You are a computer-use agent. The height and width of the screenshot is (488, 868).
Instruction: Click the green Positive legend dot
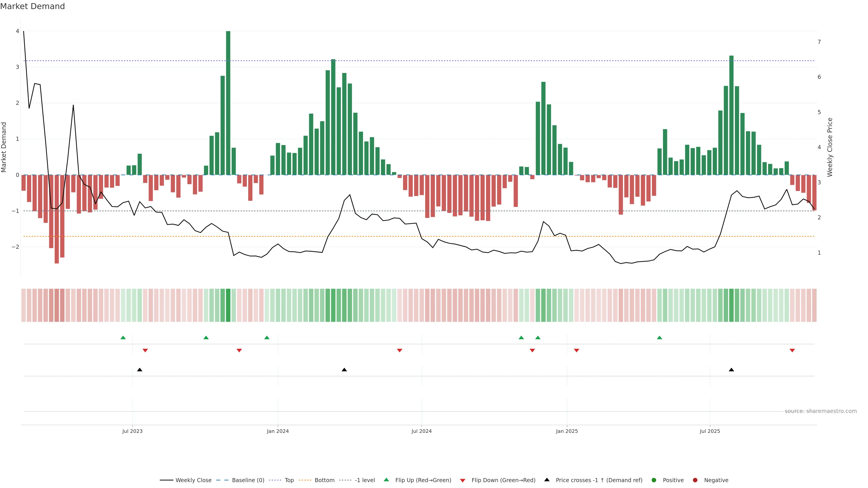point(654,480)
